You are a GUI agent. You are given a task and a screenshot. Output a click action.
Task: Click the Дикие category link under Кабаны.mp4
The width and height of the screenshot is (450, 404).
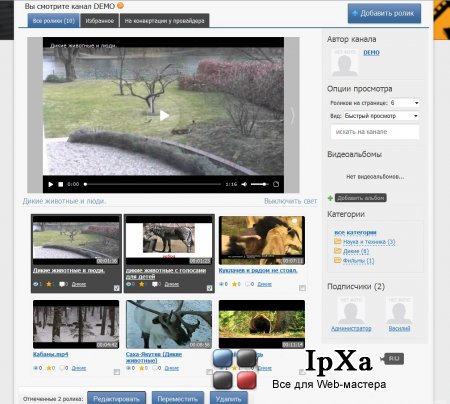pos(79,368)
